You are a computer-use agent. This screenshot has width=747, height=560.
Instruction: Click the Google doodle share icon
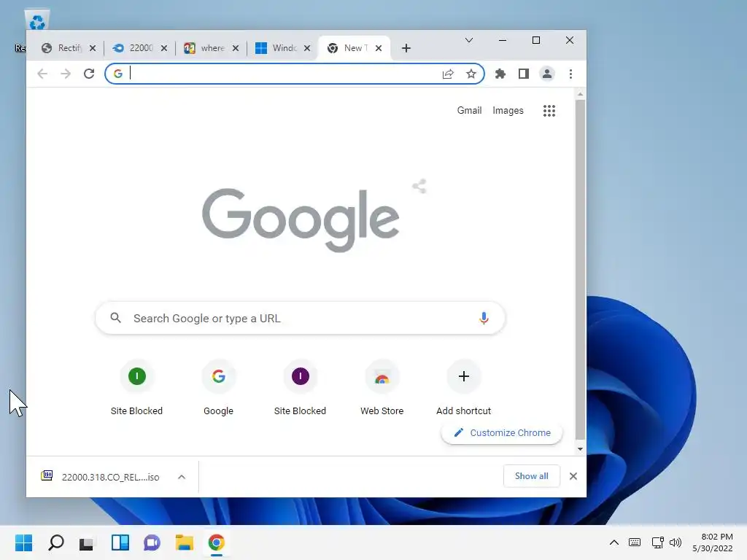tap(419, 186)
